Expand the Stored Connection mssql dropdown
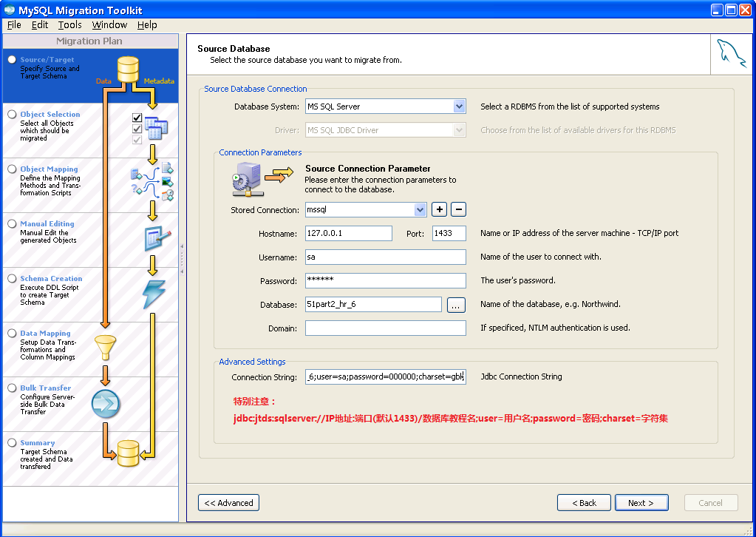Image resolution: width=756 pixels, height=537 pixels. click(x=420, y=210)
